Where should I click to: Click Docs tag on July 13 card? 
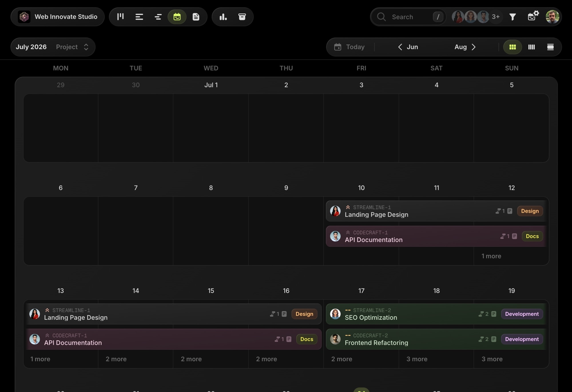[307, 339]
